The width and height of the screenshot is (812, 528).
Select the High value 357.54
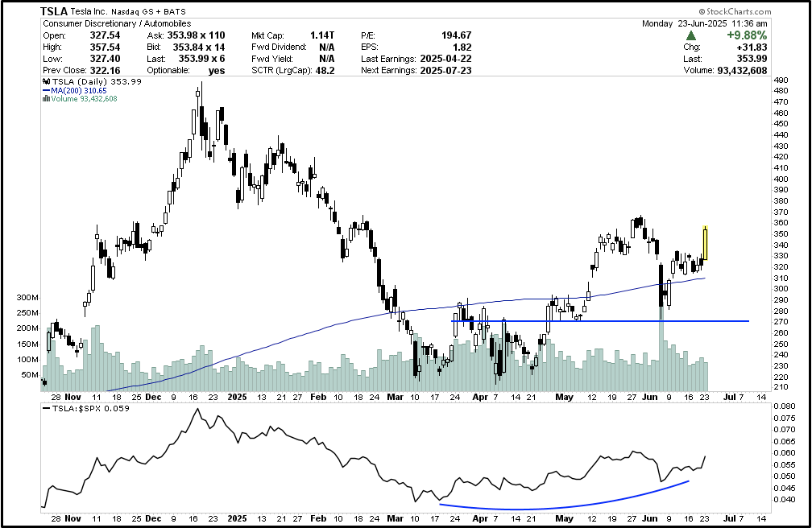[105, 47]
